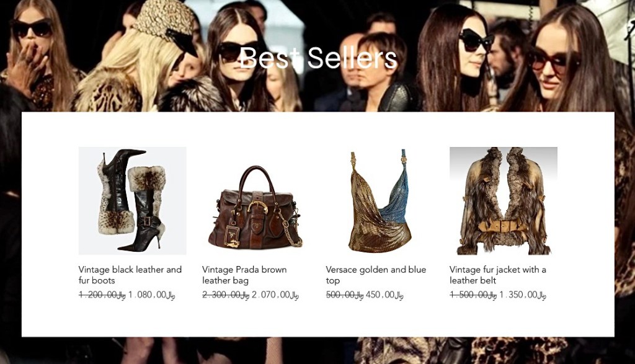
Task: Click 'Vintage Prada brown leather bag' title
Action: click(x=244, y=275)
